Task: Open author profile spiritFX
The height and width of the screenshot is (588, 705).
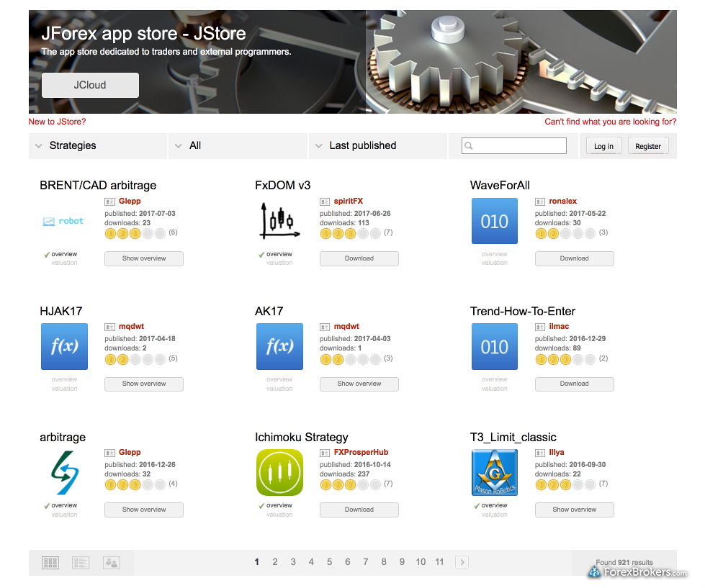Action: click(348, 202)
